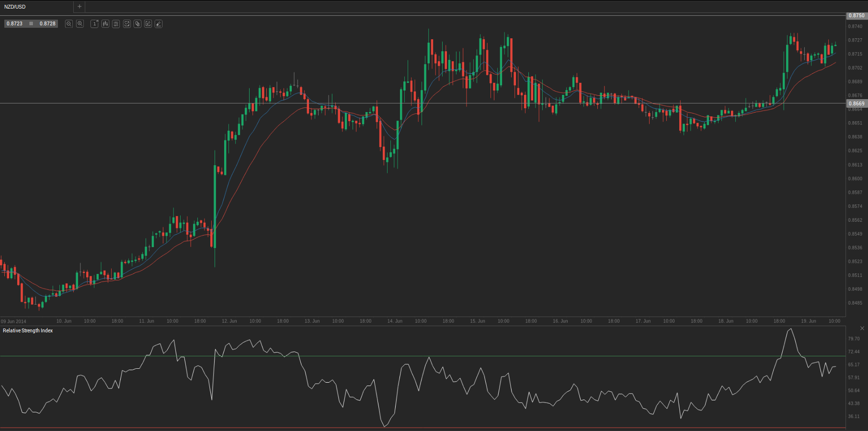
Task: Add a new chart tab with plus
Action: [80, 7]
